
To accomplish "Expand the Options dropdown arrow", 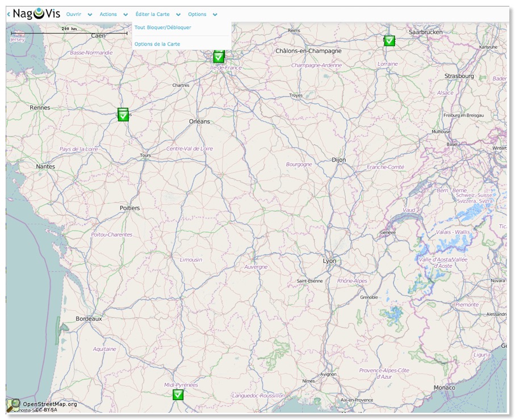I will tap(215, 15).
